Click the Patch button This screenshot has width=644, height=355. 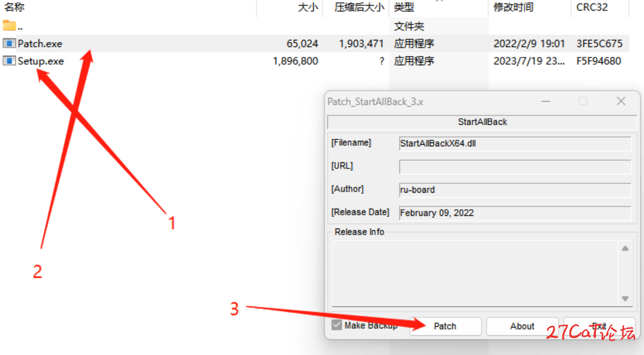445,326
